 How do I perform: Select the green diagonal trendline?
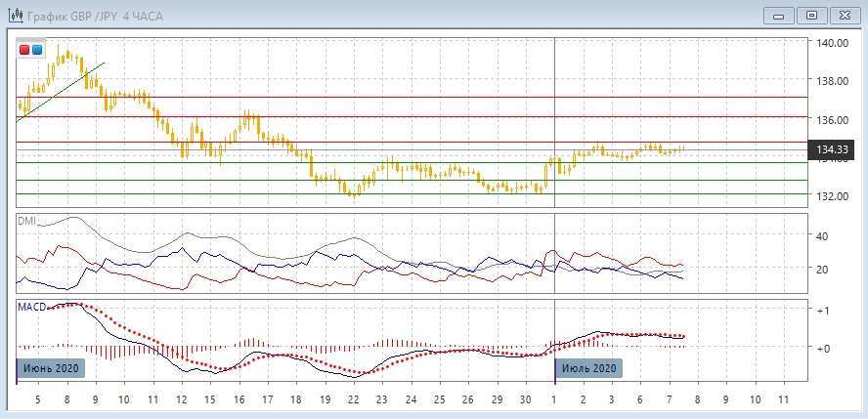point(61,91)
